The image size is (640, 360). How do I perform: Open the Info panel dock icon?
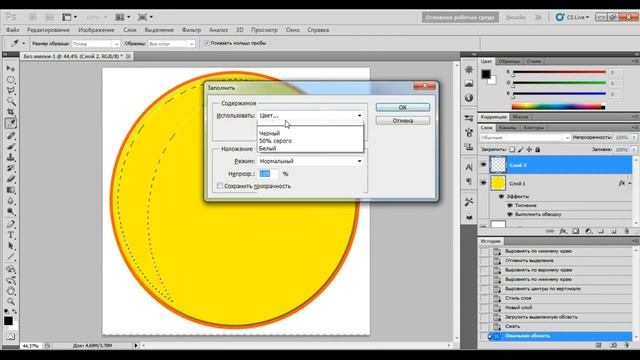[469, 98]
